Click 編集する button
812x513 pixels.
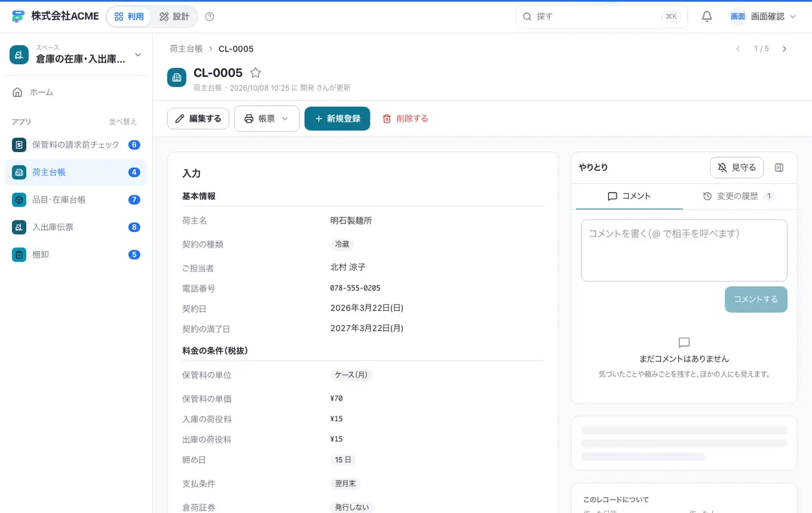tap(198, 119)
